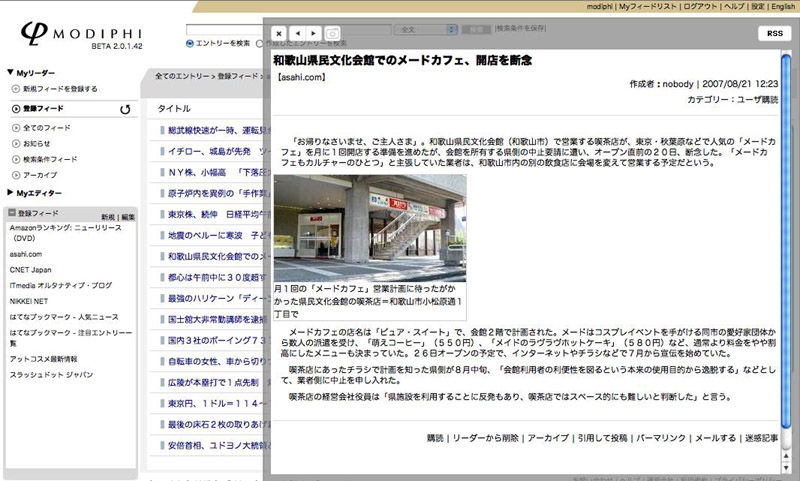Go to previous entry using left arrow
800x481 pixels.
coord(297,34)
